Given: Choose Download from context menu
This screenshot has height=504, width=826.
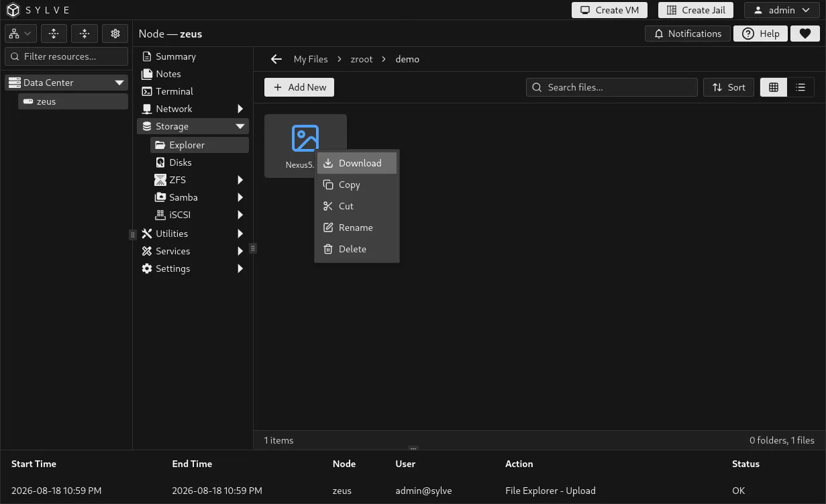Looking at the screenshot, I should tap(357, 163).
